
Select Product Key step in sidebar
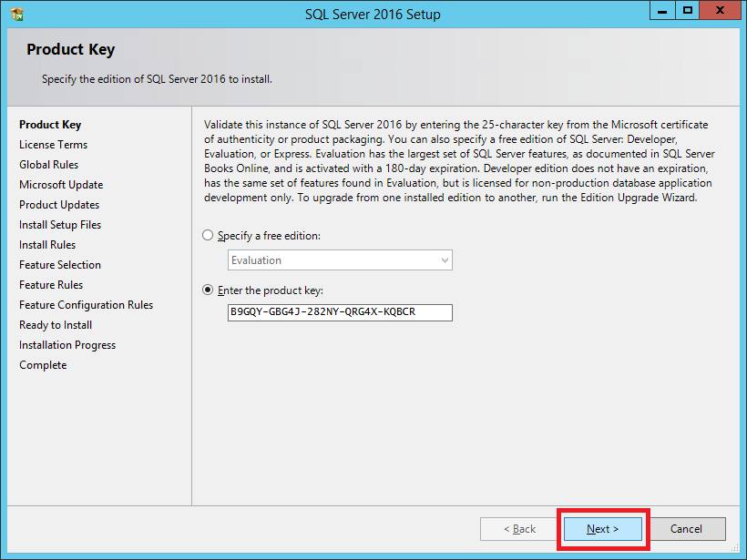(50, 125)
